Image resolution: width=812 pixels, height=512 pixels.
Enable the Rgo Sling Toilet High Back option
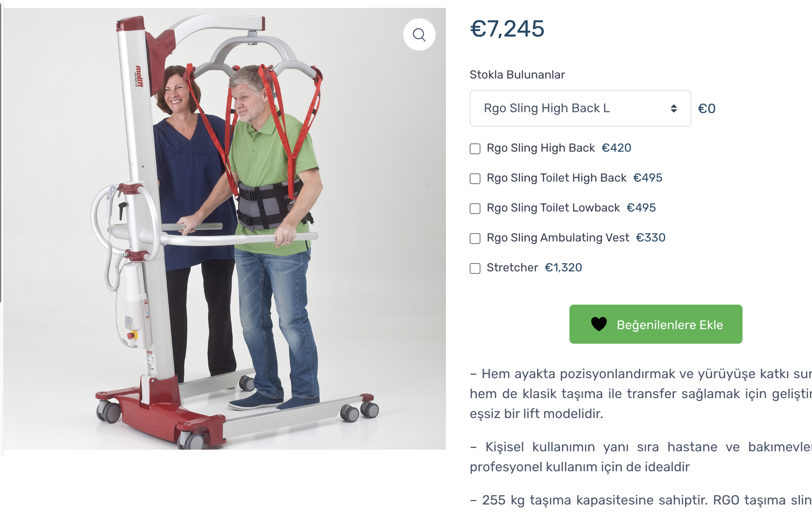[475, 178]
